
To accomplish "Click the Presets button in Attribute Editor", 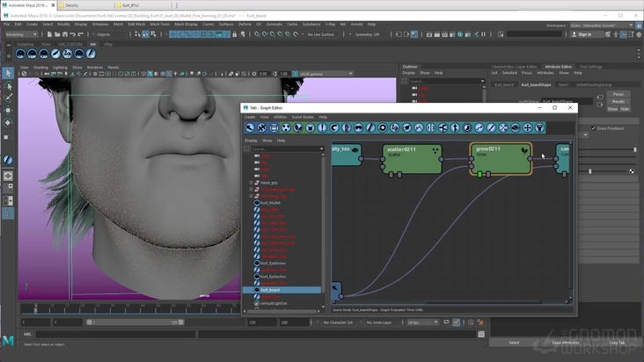I will [x=618, y=101].
